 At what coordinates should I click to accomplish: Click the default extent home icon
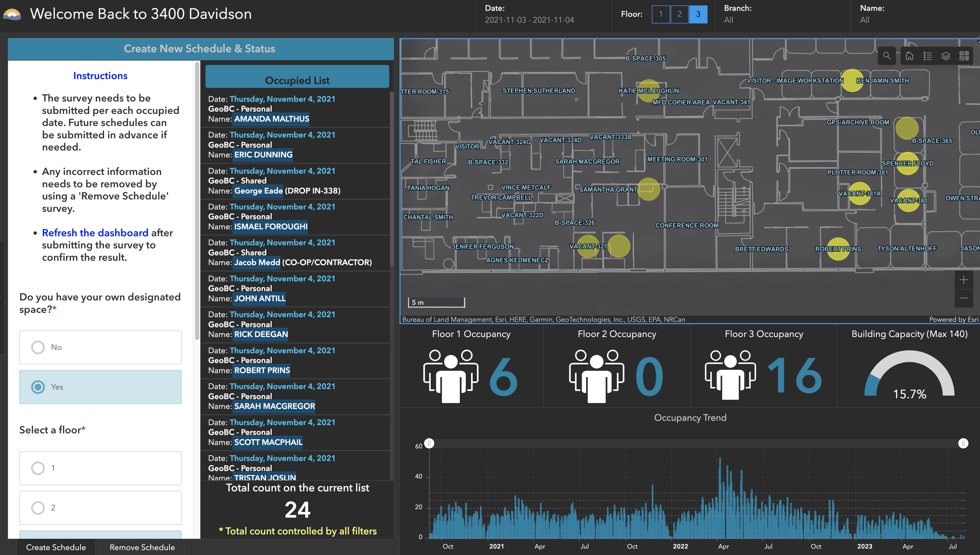(909, 56)
